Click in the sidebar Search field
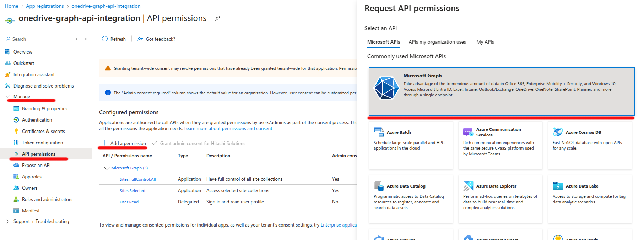644x240 pixels. [x=37, y=39]
